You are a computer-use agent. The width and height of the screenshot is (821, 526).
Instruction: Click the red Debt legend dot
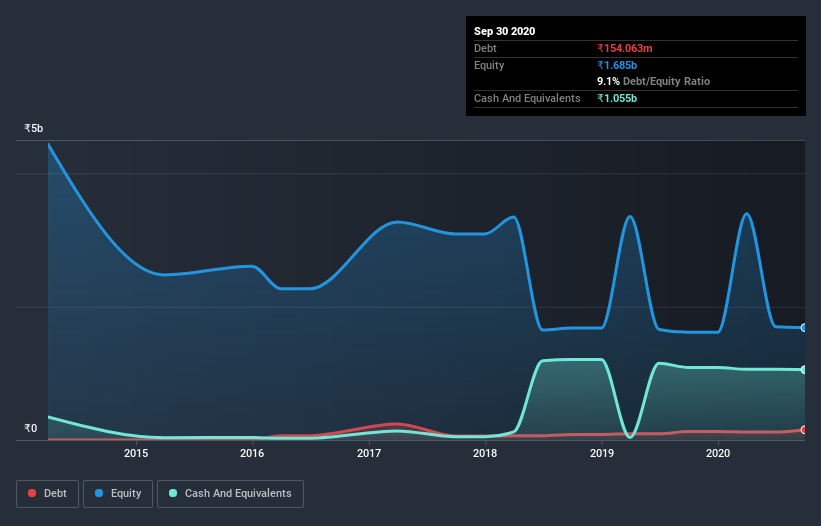[x=32, y=493]
